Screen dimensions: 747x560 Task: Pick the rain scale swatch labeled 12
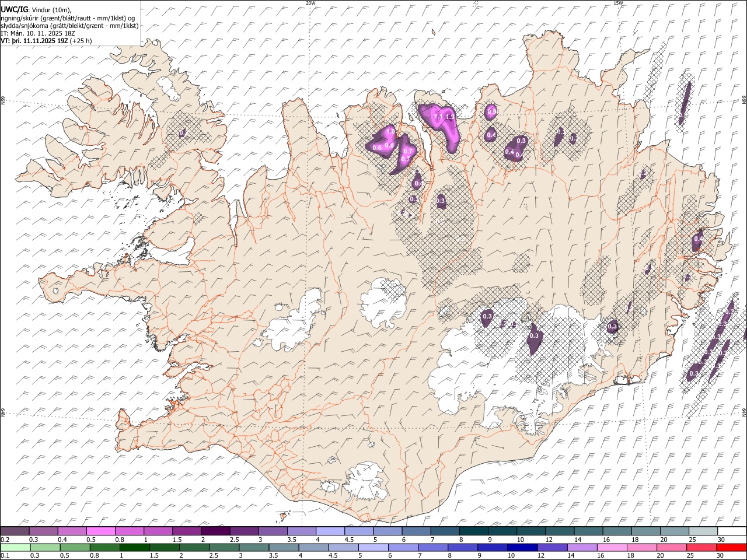[551, 547]
